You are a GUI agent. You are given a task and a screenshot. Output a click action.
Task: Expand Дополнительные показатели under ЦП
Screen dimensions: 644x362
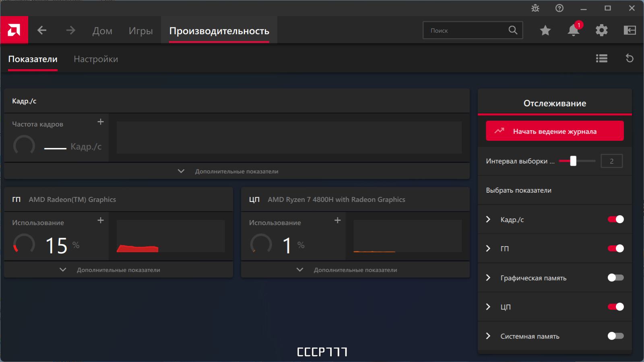(x=355, y=270)
